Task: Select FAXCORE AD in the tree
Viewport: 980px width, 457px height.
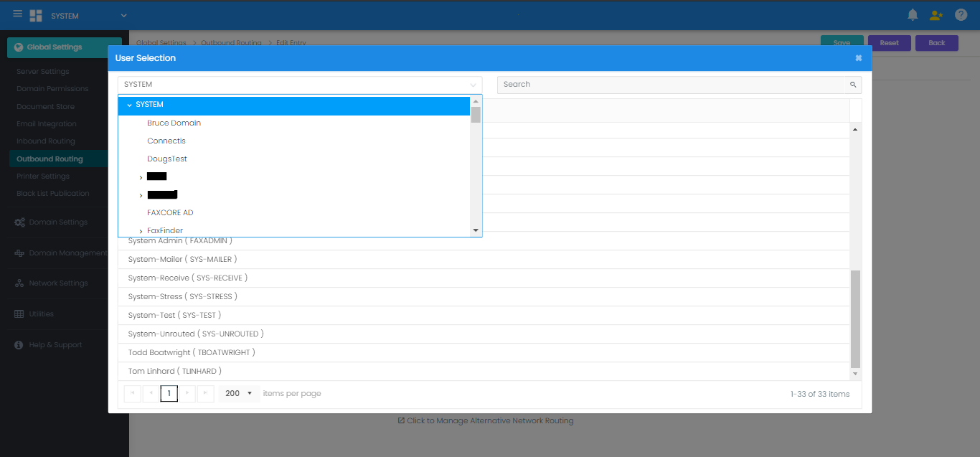Action: pyautogui.click(x=170, y=212)
